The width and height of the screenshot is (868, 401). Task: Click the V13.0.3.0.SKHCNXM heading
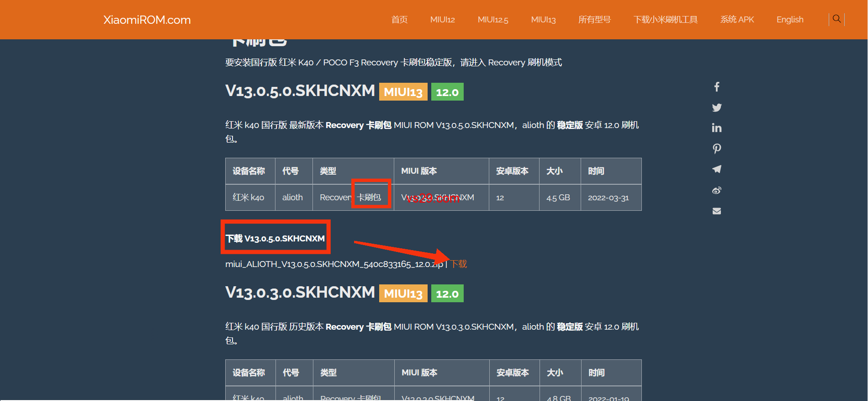[x=300, y=292]
